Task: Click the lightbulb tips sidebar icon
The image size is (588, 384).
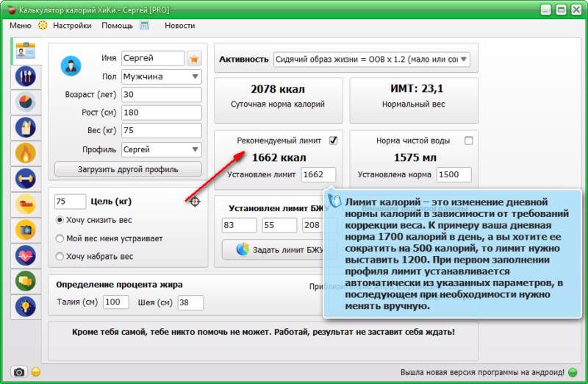Action: click(25, 305)
